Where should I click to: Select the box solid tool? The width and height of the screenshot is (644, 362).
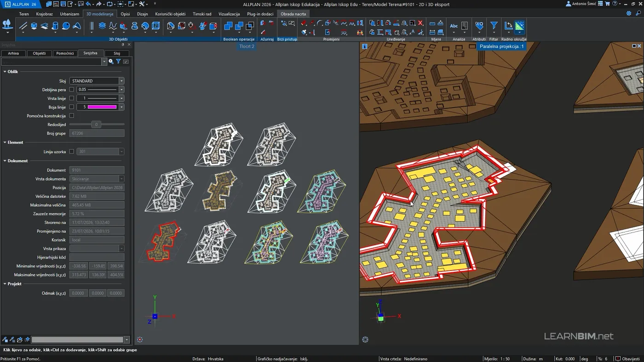tap(34, 26)
